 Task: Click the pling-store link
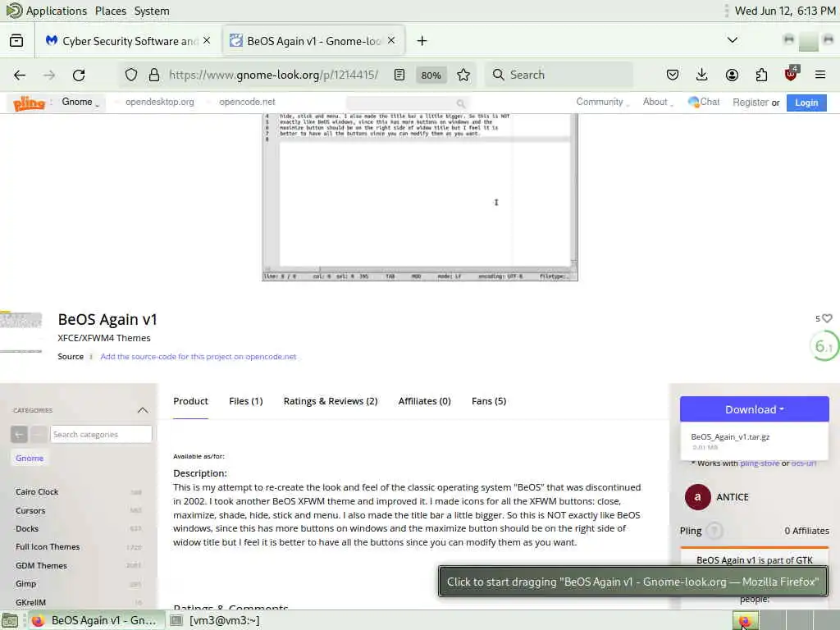point(759,463)
